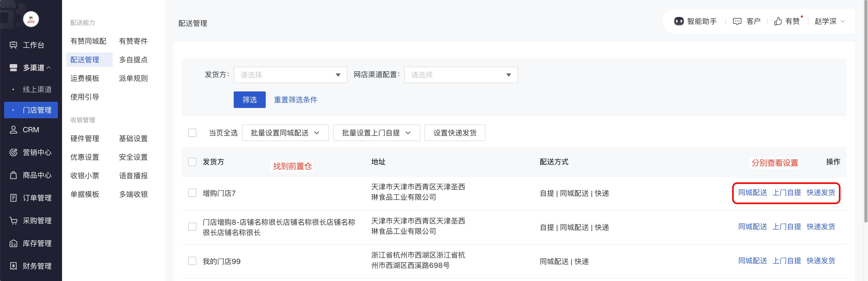Click the CRM person icon
868x281 pixels.
point(13,130)
